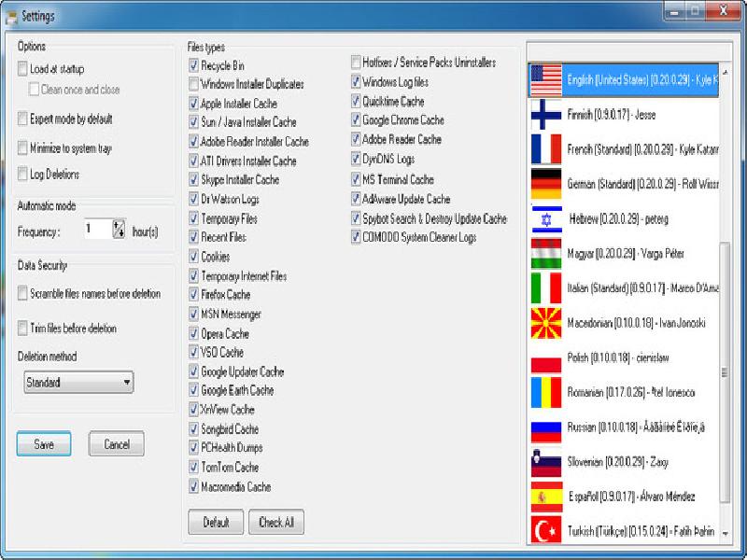Click the Frequency hours spinner arrows

(119, 229)
